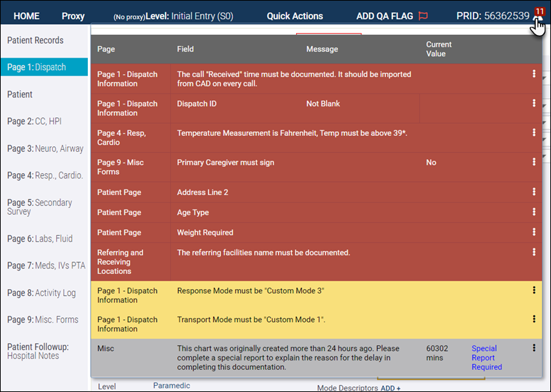Open options menu for Primary Caregiver row

(x=534, y=162)
